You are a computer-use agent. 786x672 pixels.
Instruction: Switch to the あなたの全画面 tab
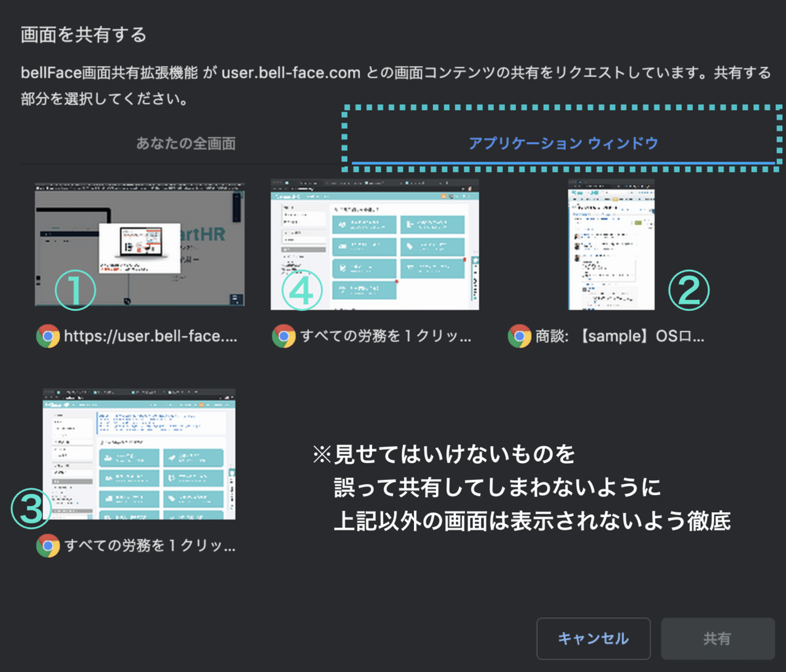(x=187, y=143)
